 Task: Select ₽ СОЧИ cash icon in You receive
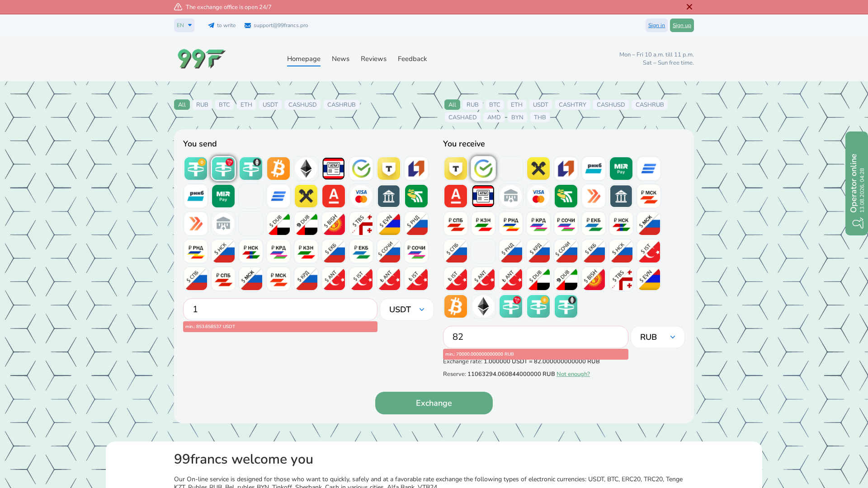566,224
